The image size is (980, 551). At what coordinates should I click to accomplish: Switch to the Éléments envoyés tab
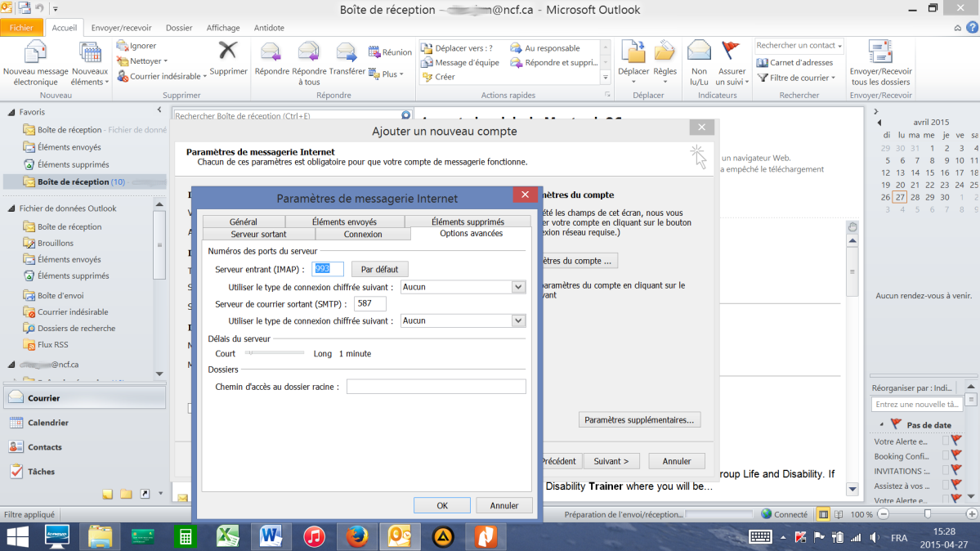344,222
